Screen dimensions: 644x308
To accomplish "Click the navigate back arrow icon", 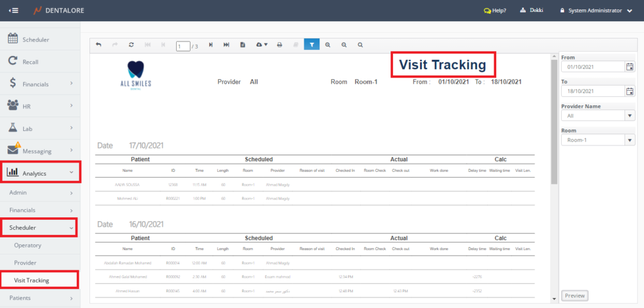I will pyautogui.click(x=98, y=45).
